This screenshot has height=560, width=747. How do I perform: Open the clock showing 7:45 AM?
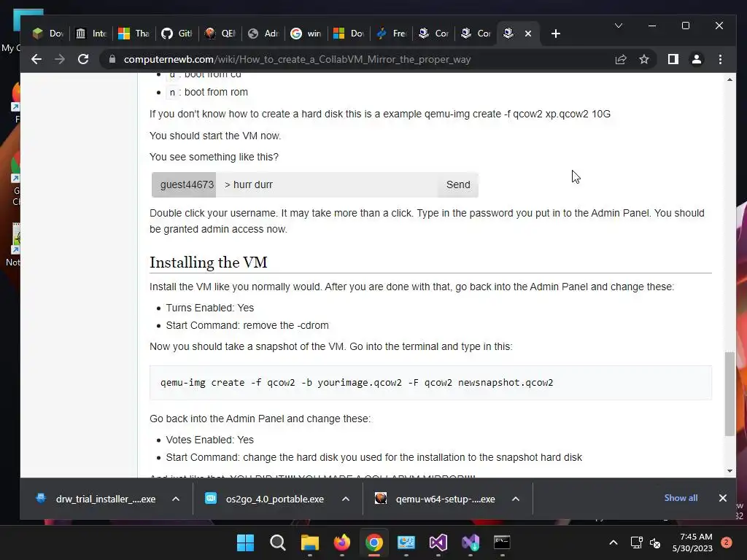(x=692, y=542)
